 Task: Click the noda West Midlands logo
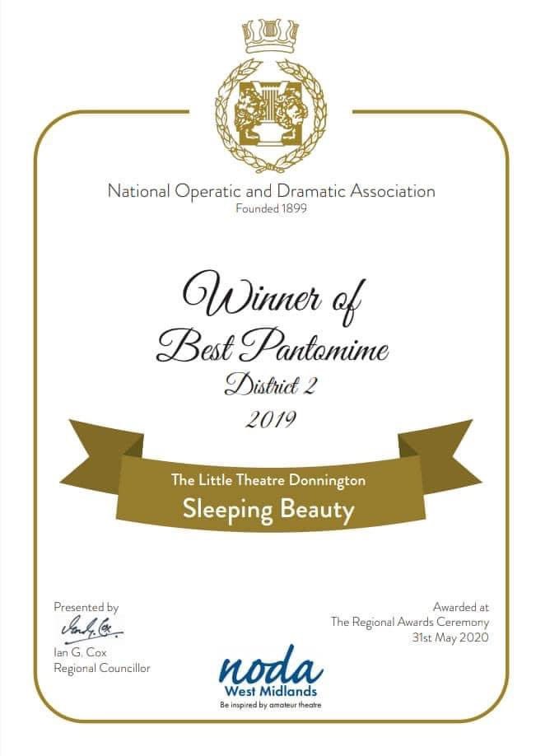271,677
